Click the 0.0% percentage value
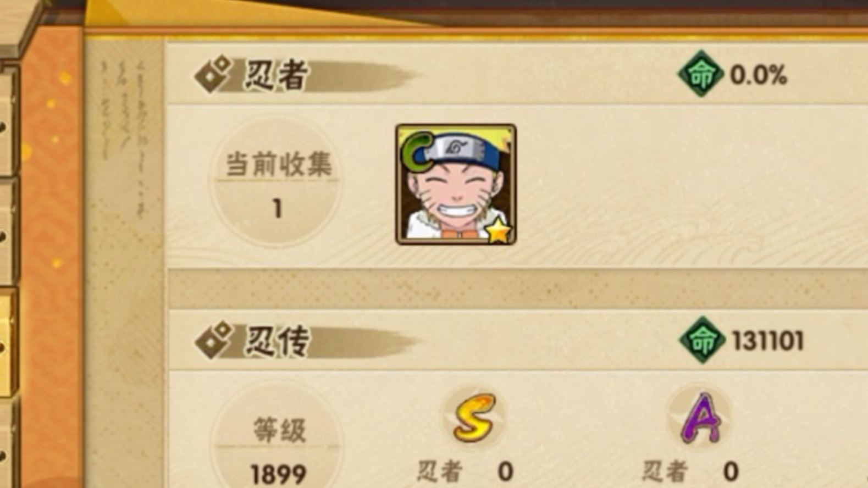 click(759, 75)
